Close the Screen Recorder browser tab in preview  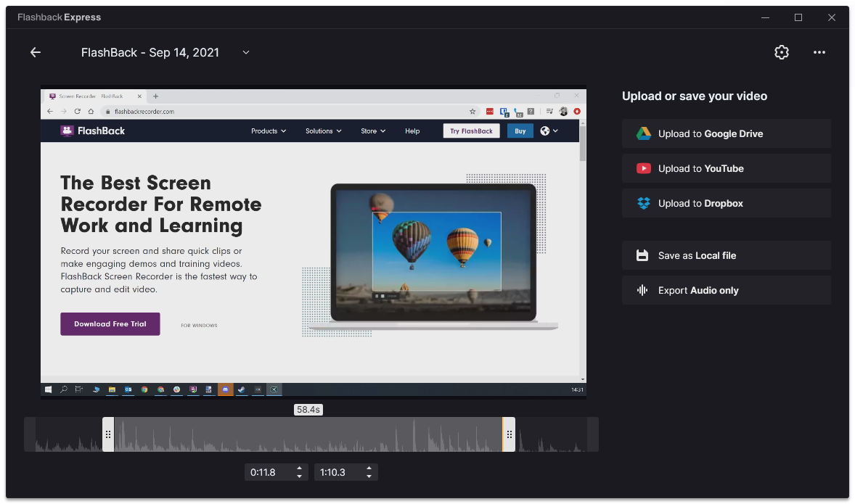(139, 96)
